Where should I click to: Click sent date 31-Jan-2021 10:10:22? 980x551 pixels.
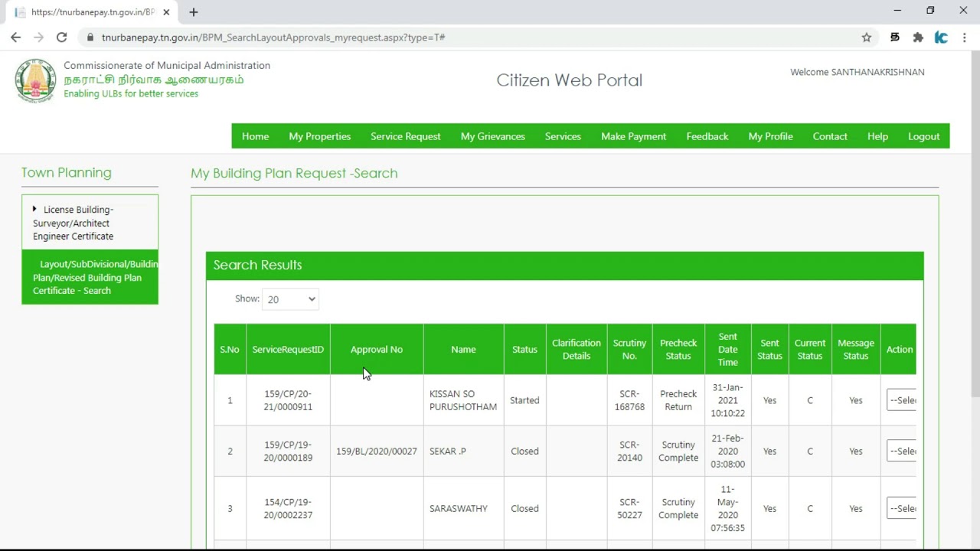(728, 400)
